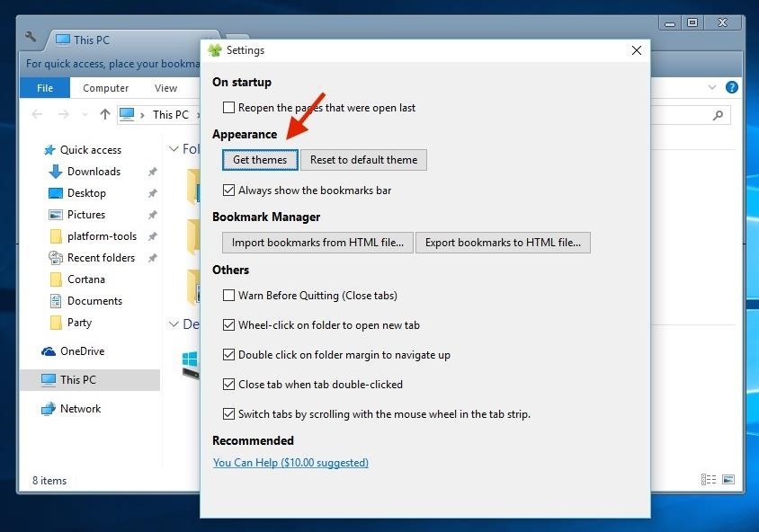Minimize the Clover window

[x=670, y=23]
